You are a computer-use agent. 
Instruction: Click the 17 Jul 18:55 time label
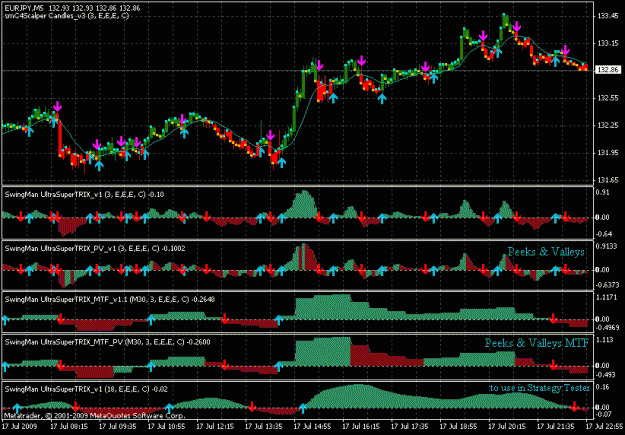[458, 426]
